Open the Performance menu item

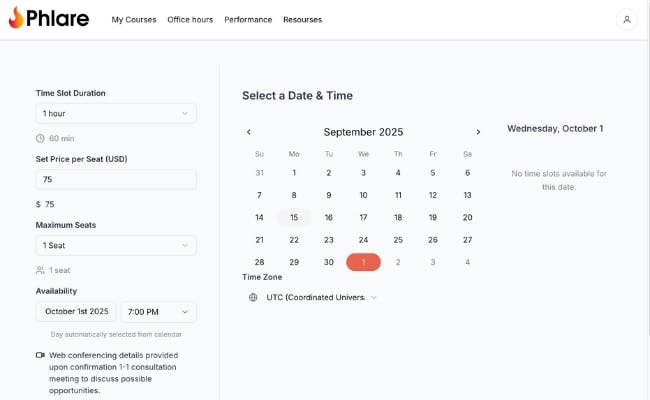[x=248, y=19]
